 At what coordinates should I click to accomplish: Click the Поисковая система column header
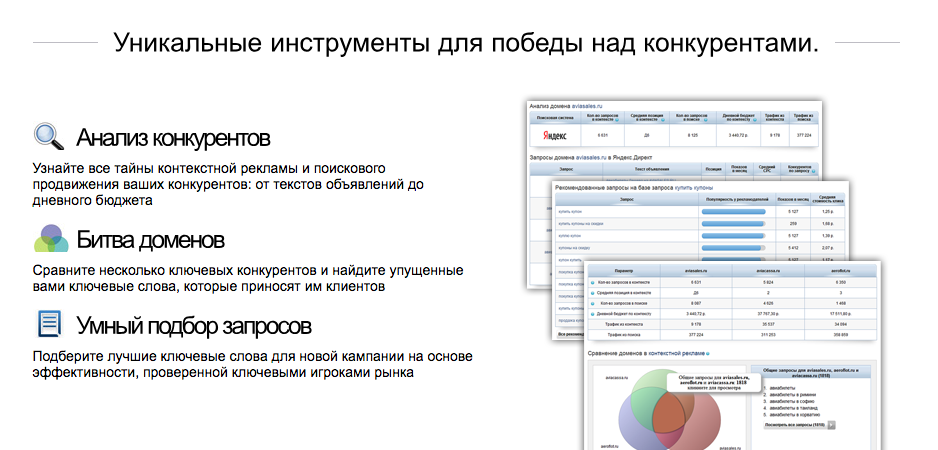pos(555,118)
